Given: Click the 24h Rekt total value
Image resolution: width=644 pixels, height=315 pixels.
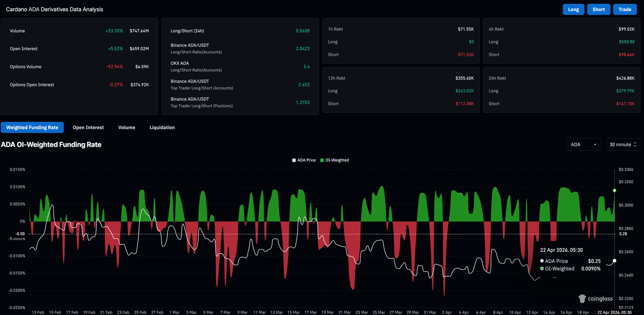Looking at the screenshot, I should tap(625, 78).
